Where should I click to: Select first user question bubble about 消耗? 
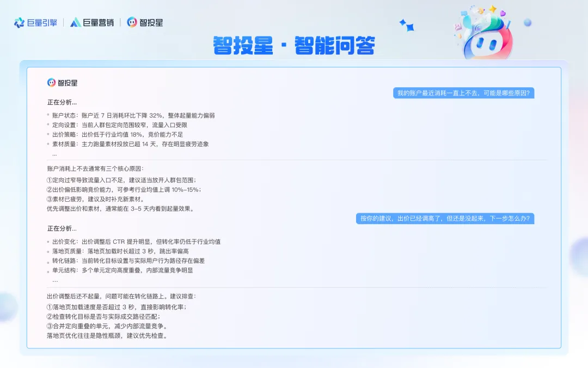point(463,93)
